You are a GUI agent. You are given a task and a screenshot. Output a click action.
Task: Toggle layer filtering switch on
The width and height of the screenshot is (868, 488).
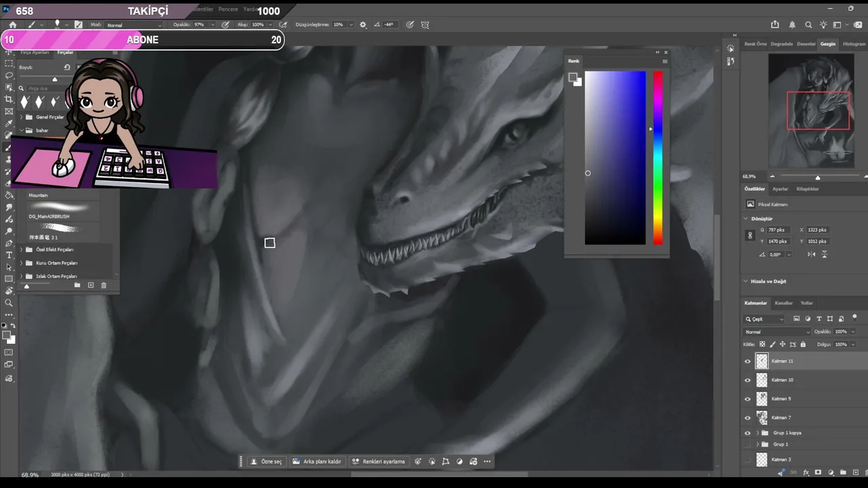click(x=853, y=318)
